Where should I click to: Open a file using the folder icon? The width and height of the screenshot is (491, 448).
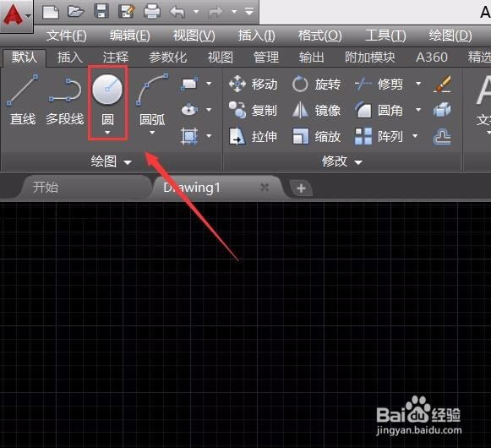76,12
